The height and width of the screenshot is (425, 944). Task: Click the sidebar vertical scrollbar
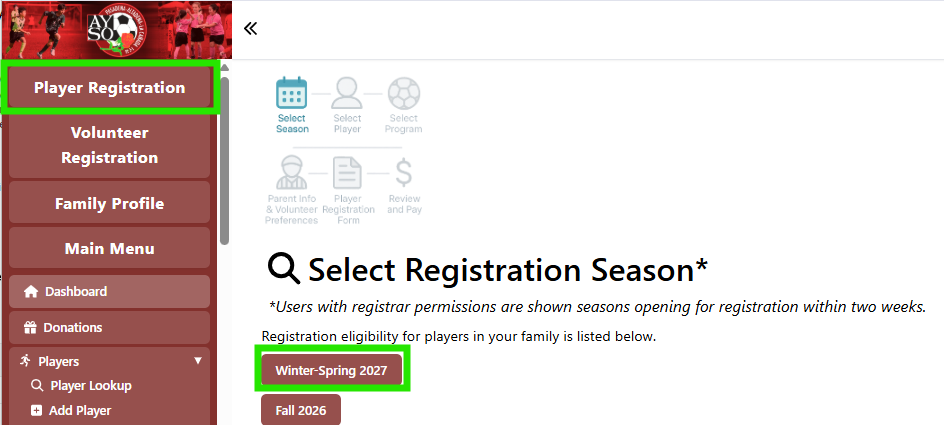pyautogui.click(x=224, y=160)
